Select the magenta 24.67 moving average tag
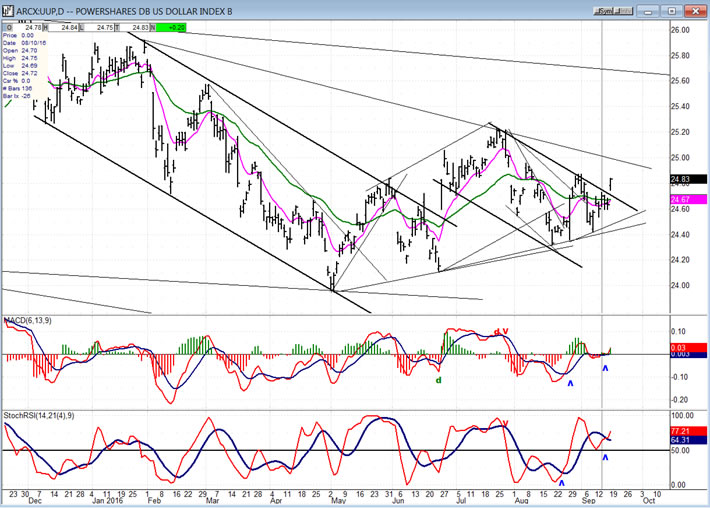 click(682, 199)
